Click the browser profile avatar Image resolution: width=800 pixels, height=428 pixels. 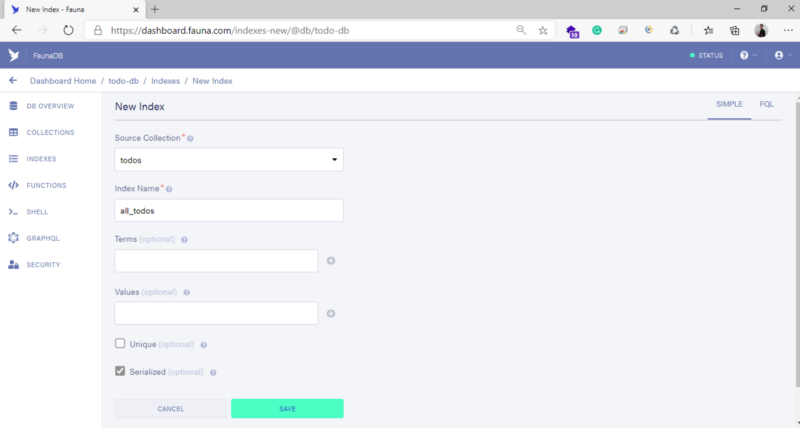761,31
